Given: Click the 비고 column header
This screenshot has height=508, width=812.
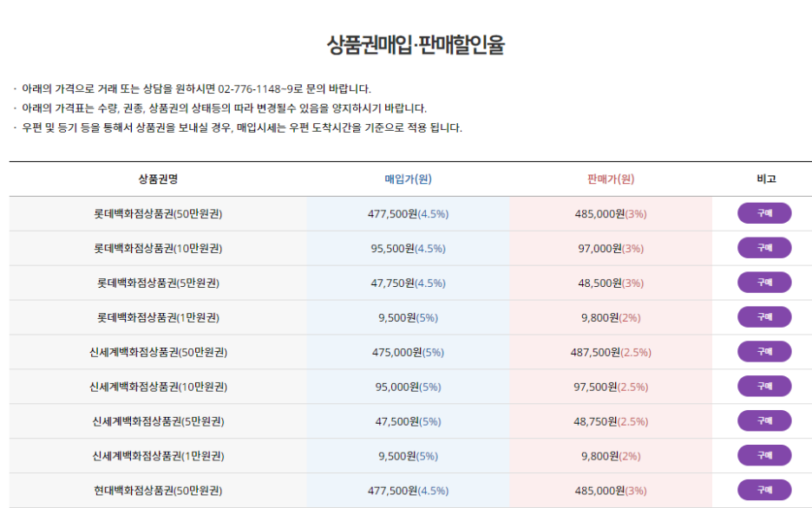Looking at the screenshot, I should [766, 179].
